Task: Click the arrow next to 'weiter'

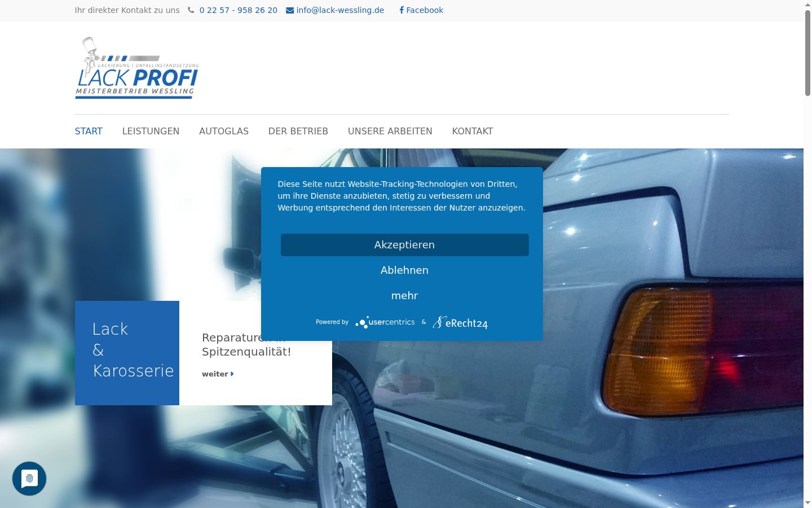Action: tap(232, 374)
